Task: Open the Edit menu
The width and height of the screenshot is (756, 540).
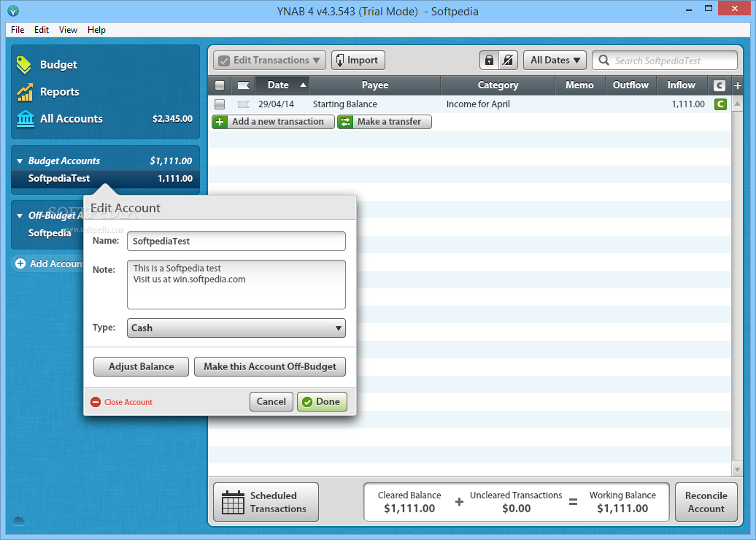Action: coord(42,30)
